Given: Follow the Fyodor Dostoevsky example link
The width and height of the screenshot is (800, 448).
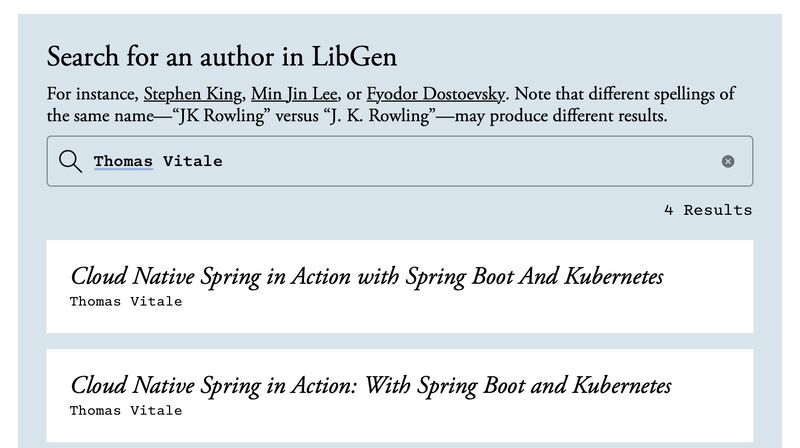Looking at the screenshot, I should pyautogui.click(x=435, y=95).
